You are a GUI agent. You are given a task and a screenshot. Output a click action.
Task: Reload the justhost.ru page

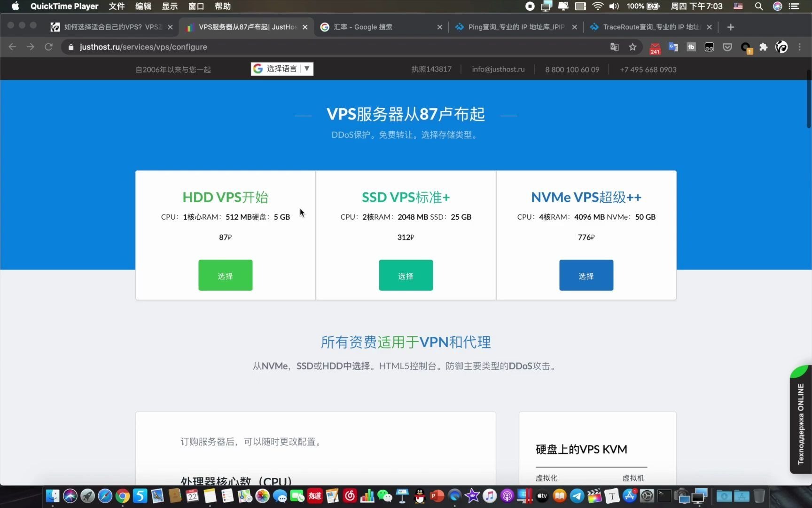tap(48, 47)
